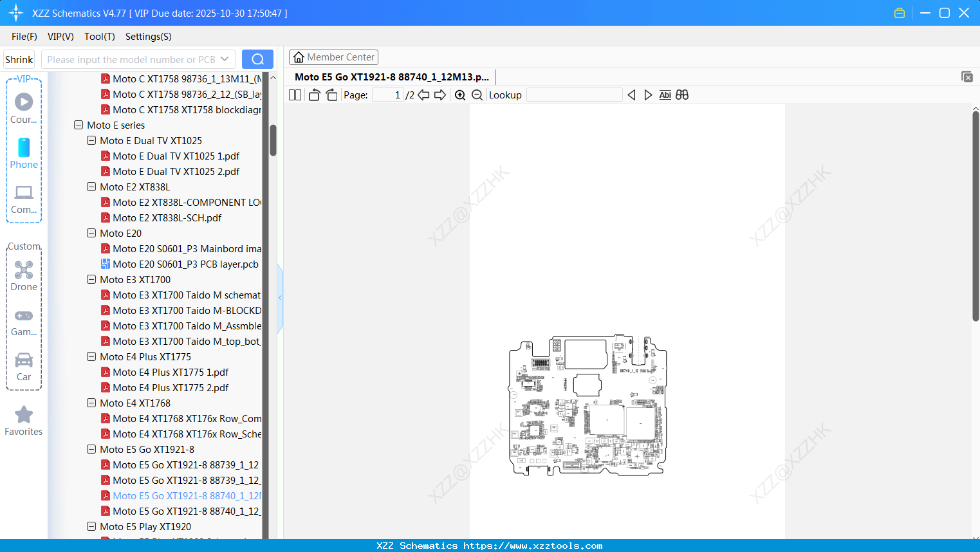
Task: Open Moto E2 XT838L-SCH.pdf
Action: 162,218
